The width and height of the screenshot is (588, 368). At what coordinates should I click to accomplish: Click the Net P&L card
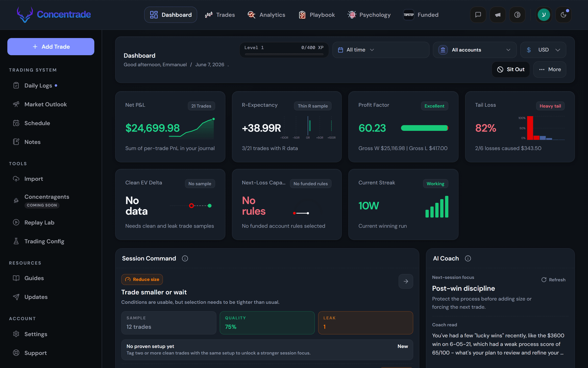(x=170, y=127)
